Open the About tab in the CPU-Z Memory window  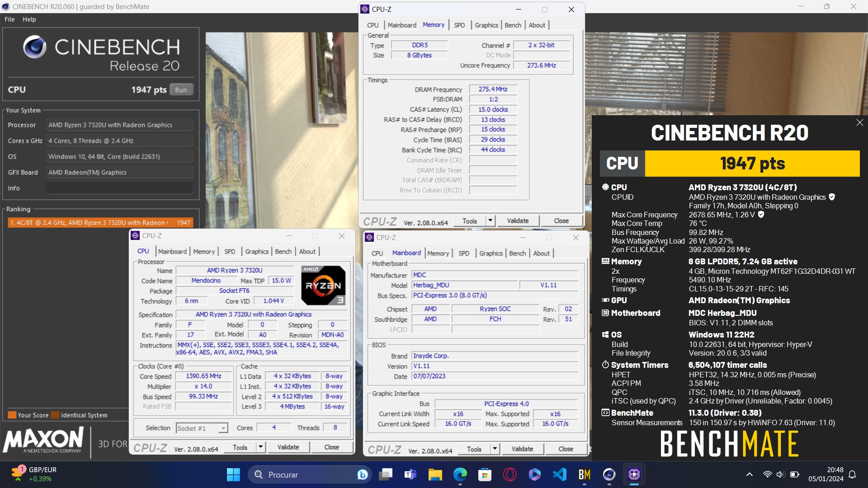pyautogui.click(x=537, y=25)
